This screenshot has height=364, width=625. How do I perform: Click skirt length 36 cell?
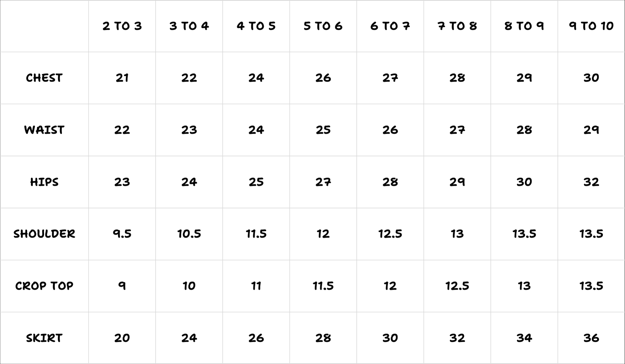point(591,338)
